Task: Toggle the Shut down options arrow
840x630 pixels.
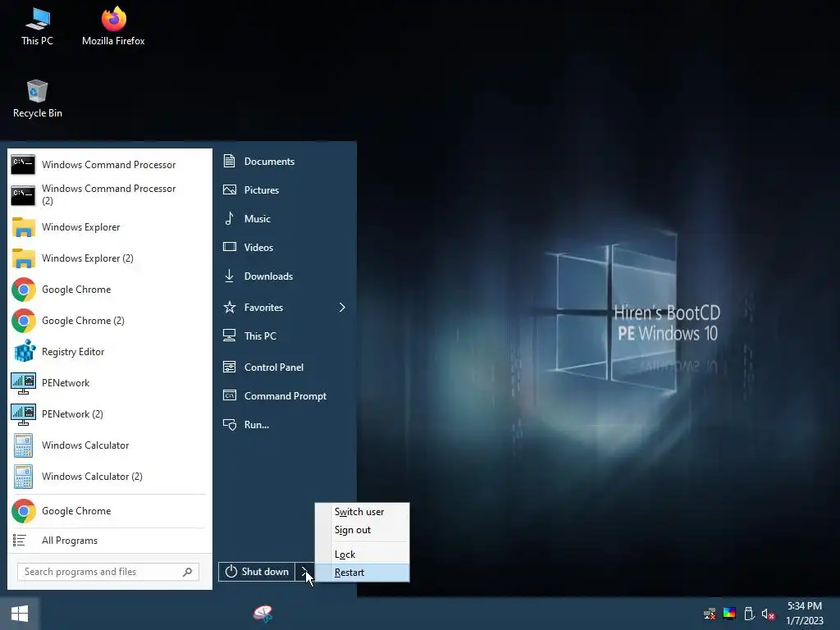Action: (x=305, y=572)
